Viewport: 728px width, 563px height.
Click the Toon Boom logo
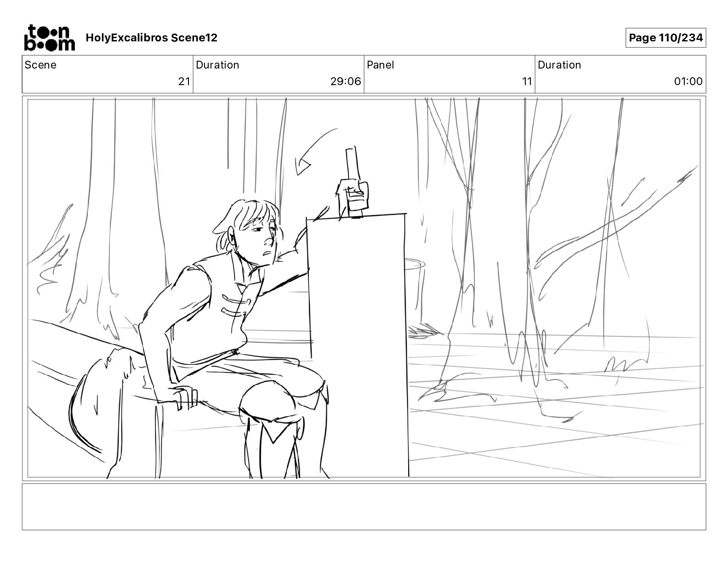(x=49, y=38)
